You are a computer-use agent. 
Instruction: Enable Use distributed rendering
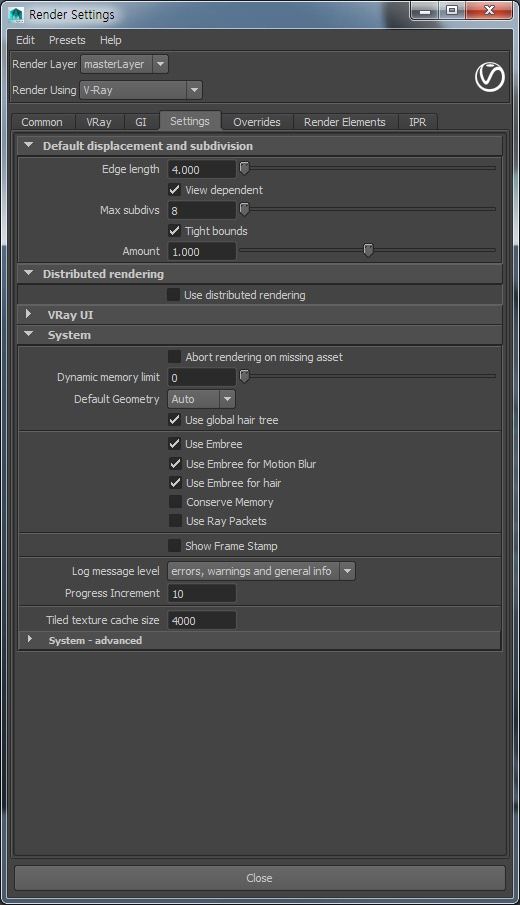click(173, 294)
